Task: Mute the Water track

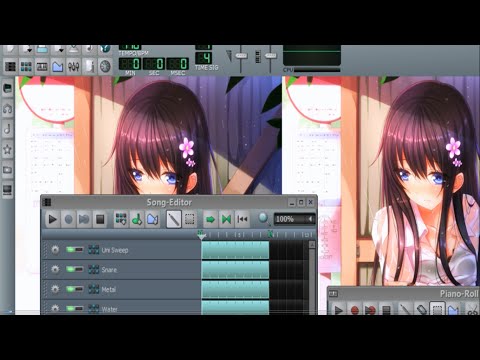Action: pos(71,309)
